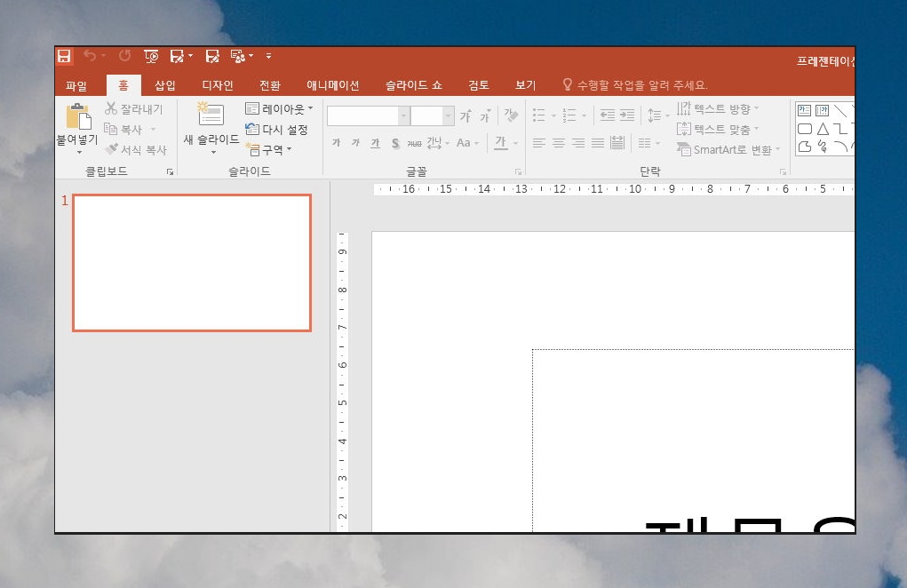The image size is (907, 588).
Task: Go to the 전환 tab
Action: tap(269, 85)
